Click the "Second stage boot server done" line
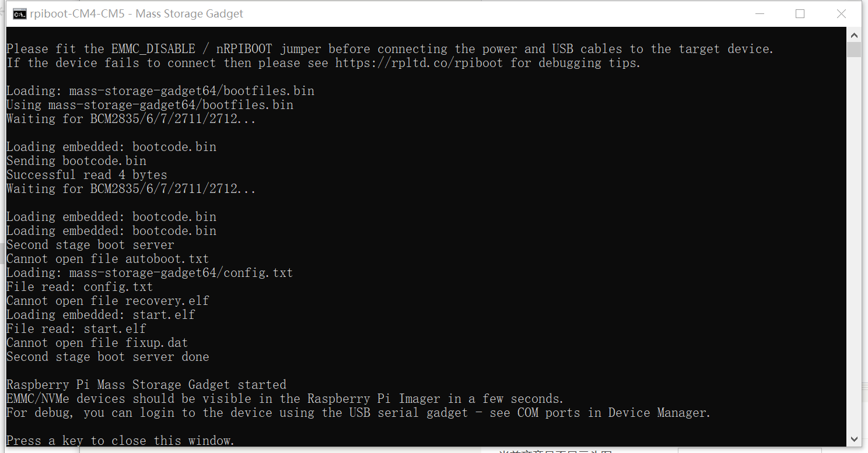 107,357
